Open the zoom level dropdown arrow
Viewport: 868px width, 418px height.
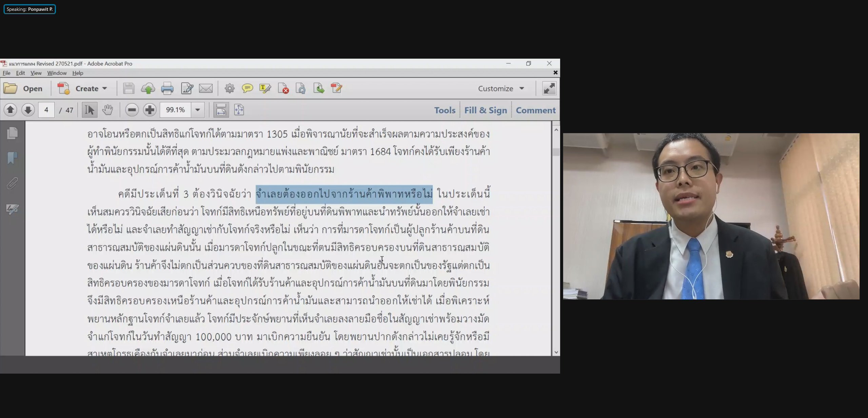tap(198, 110)
